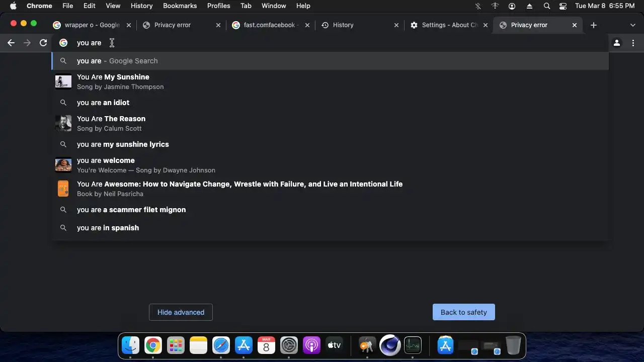Image resolution: width=644 pixels, height=362 pixels.
Task: Click the Bluetooth status icon
Action: point(478,6)
